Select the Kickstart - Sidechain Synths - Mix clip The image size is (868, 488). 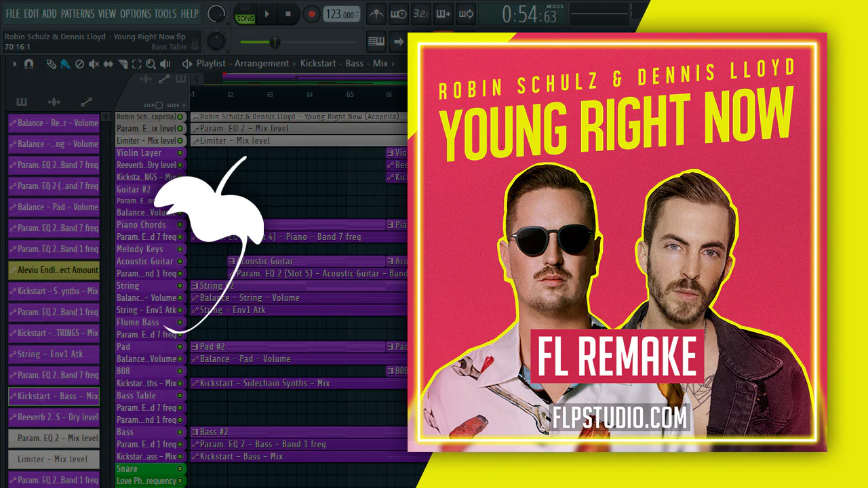pos(298,384)
